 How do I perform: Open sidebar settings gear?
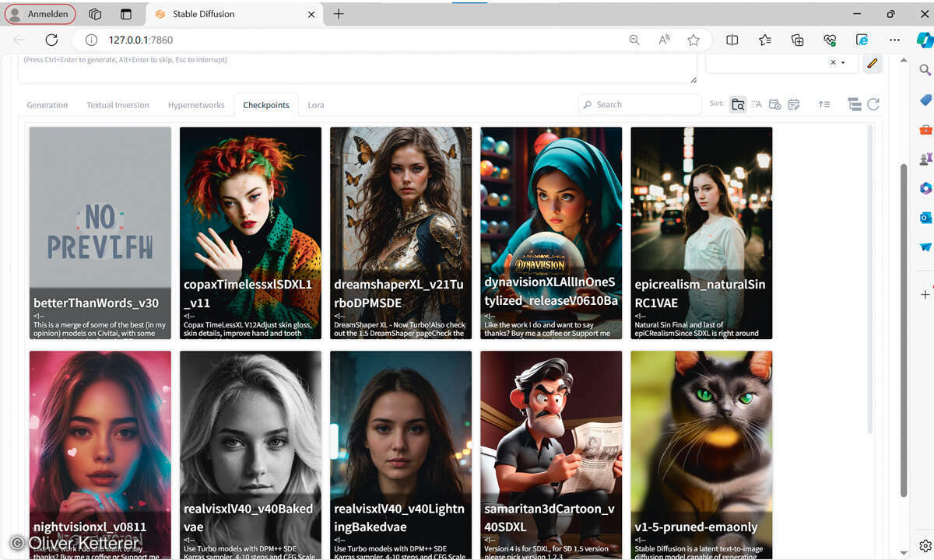925,545
